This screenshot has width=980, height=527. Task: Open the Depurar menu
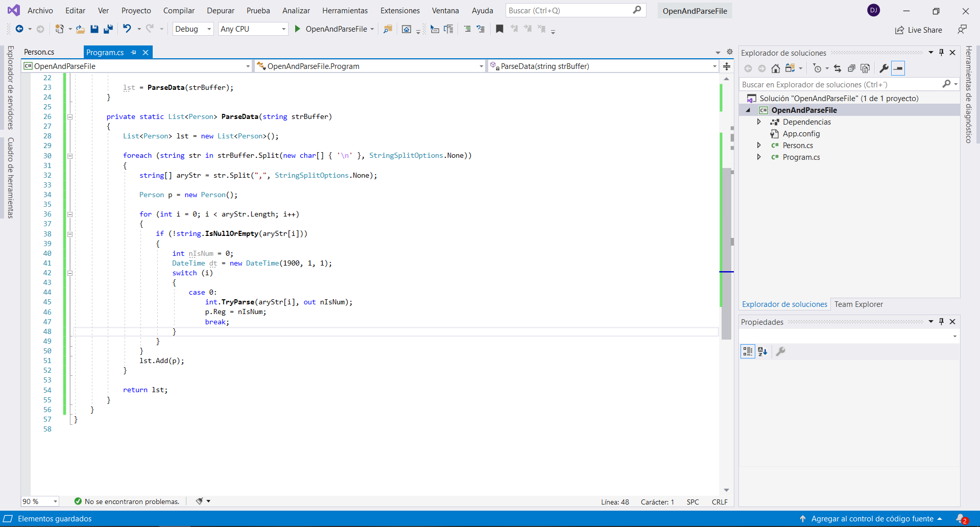[x=220, y=11]
